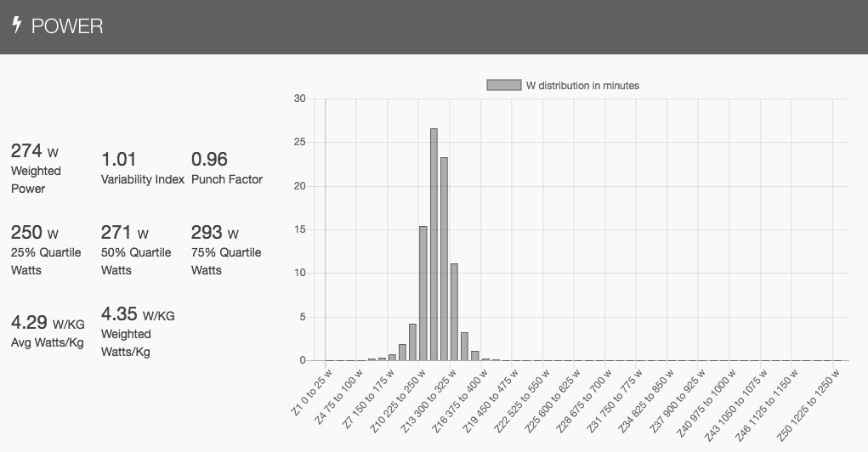Click the '75% Quartile Watts' label
The width and height of the screenshot is (868, 452).
(226, 261)
